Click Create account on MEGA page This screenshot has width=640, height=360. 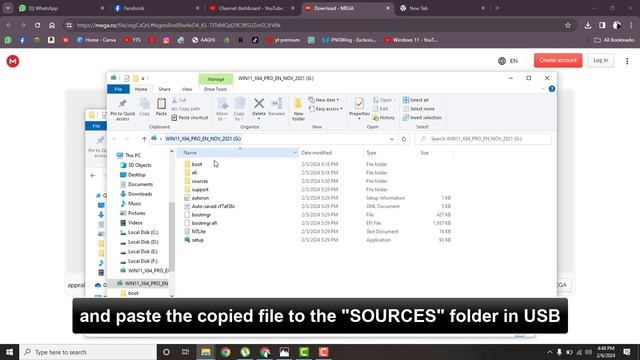tap(558, 60)
